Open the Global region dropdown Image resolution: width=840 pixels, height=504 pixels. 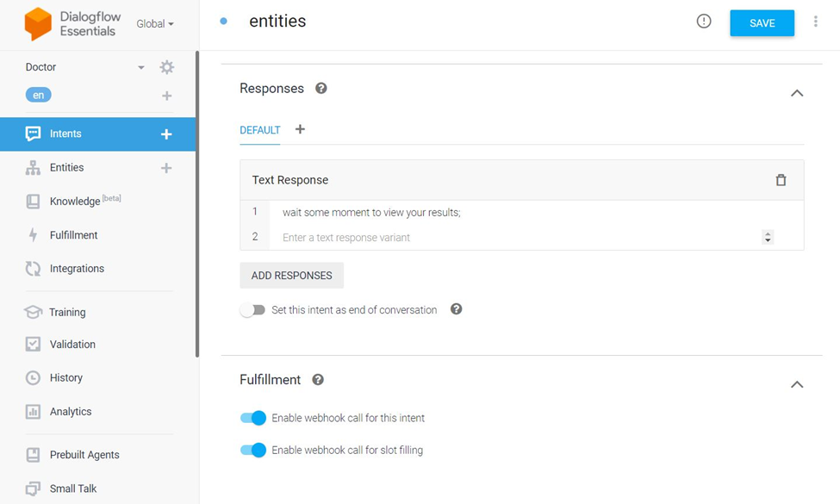pos(155,24)
